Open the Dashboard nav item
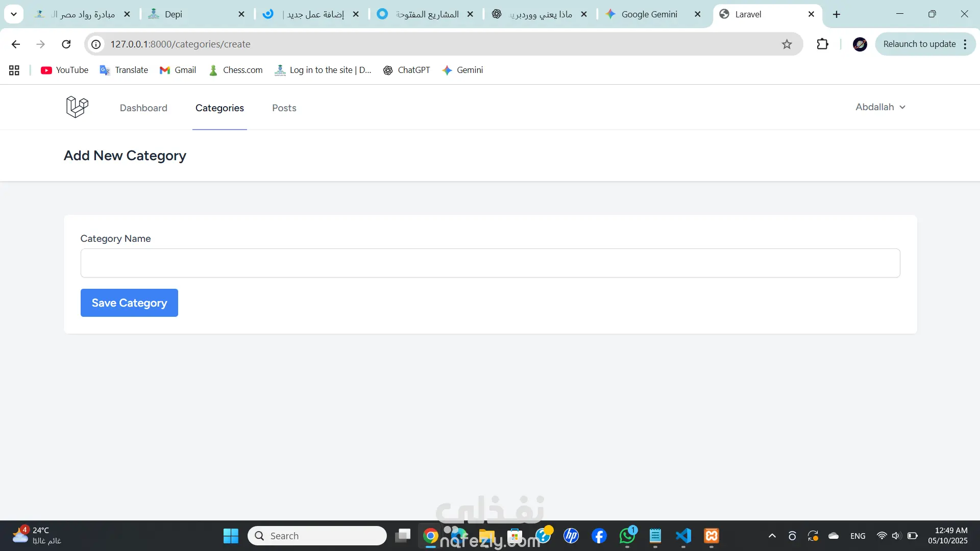The width and height of the screenshot is (980, 551). (x=143, y=108)
